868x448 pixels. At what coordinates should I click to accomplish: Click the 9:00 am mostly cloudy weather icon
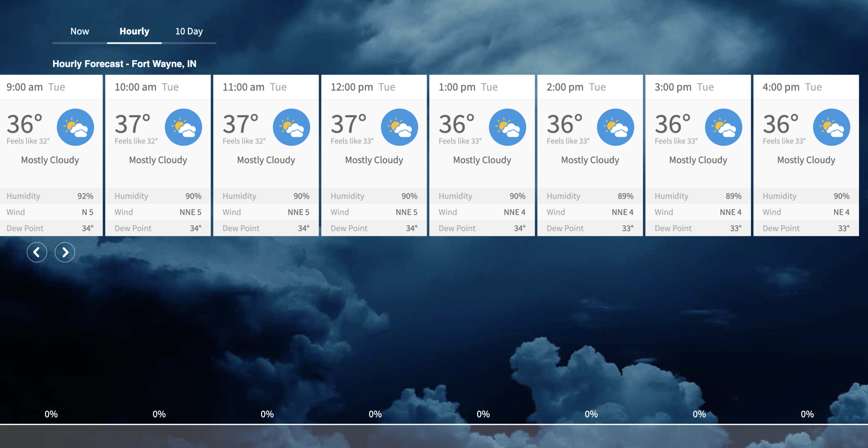point(75,127)
